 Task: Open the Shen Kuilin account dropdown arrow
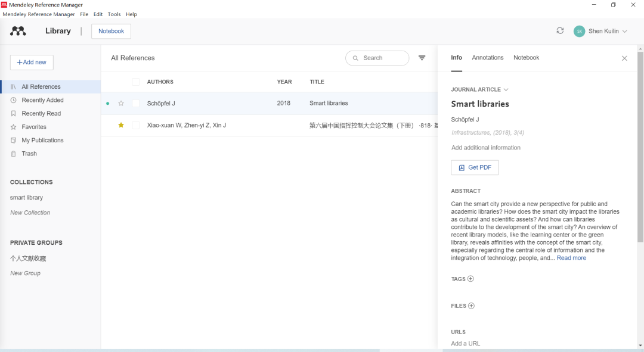click(x=625, y=31)
